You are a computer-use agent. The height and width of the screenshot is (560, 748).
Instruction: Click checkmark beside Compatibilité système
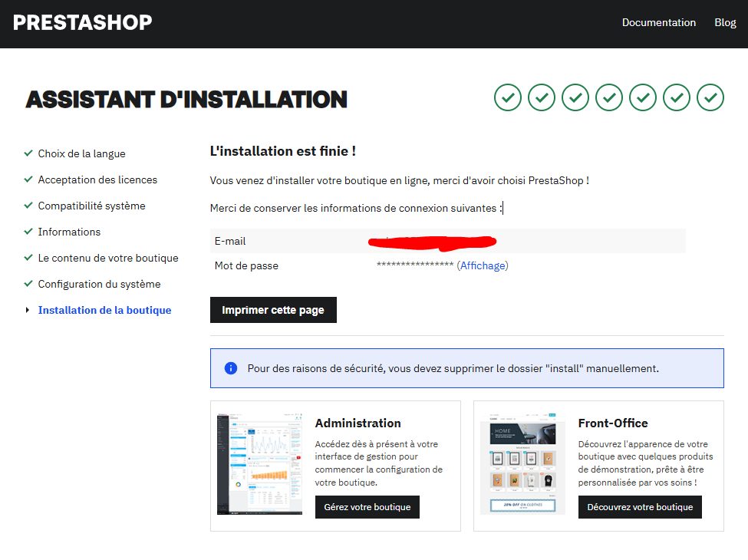pos(28,206)
